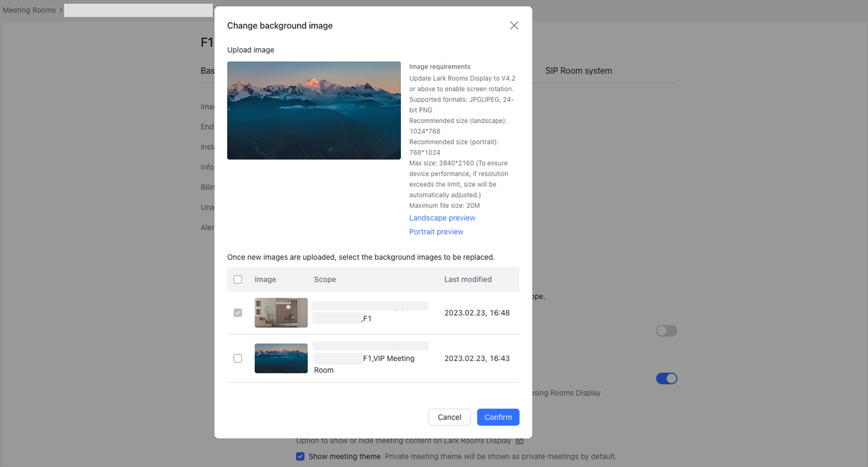Select checkbox for the VIP Meeting Room row
Viewport: 868px width, 467px height.
[237, 358]
